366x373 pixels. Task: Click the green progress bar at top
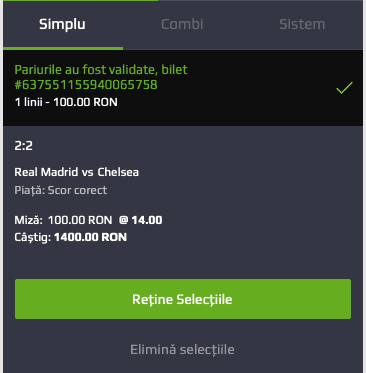tap(80, 1)
